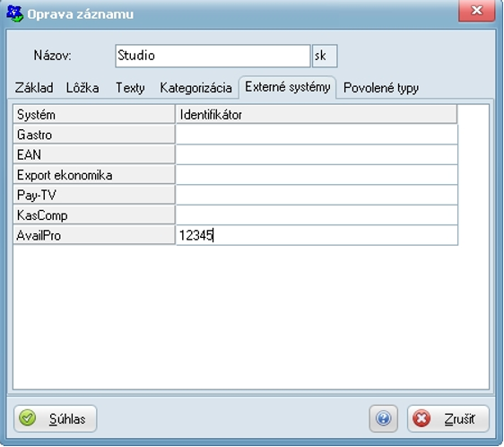Click the Identifikátor column header
The width and height of the screenshot is (504, 447).
[x=317, y=114]
